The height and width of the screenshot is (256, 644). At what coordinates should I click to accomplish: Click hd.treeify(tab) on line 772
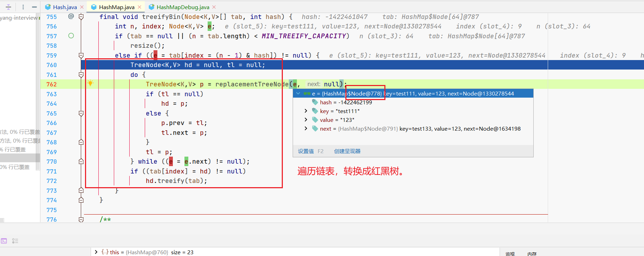click(176, 181)
